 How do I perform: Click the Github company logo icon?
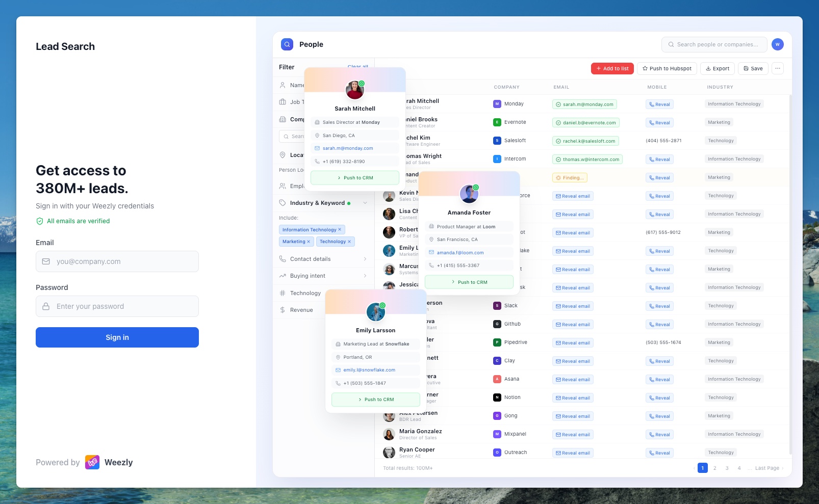click(497, 324)
